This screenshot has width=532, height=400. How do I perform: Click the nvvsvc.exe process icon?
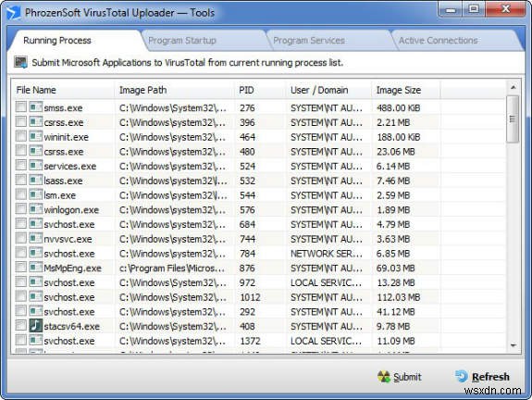click(x=36, y=239)
